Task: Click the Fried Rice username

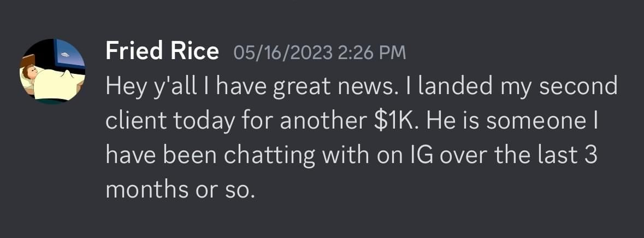Action: click(162, 52)
